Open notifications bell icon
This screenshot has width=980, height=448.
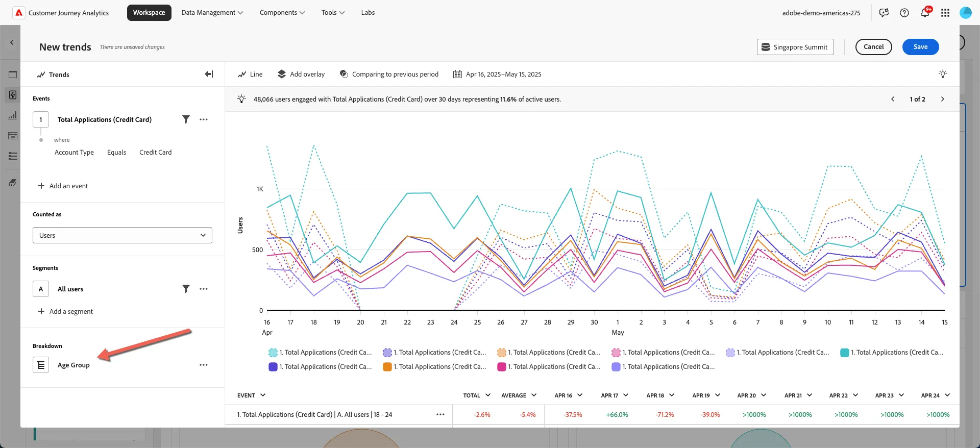[925, 13]
